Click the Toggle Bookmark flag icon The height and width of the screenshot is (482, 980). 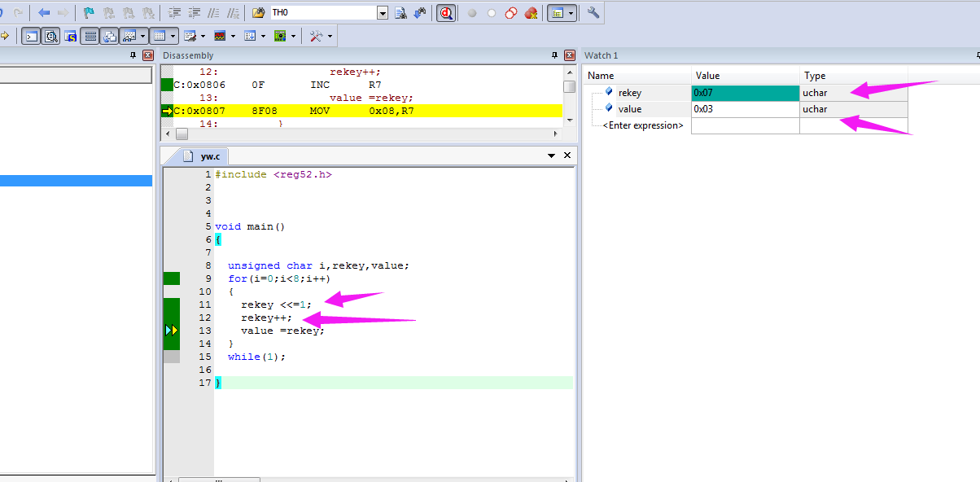[x=89, y=13]
